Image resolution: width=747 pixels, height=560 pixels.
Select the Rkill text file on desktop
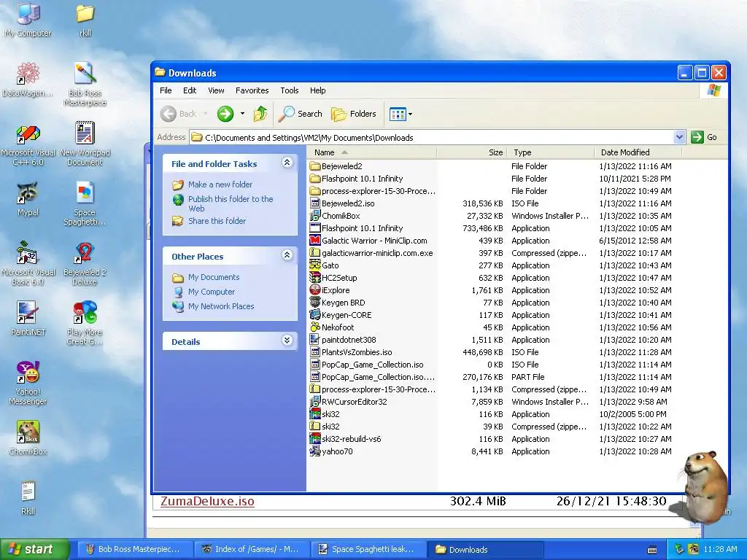tap(28, 498)
